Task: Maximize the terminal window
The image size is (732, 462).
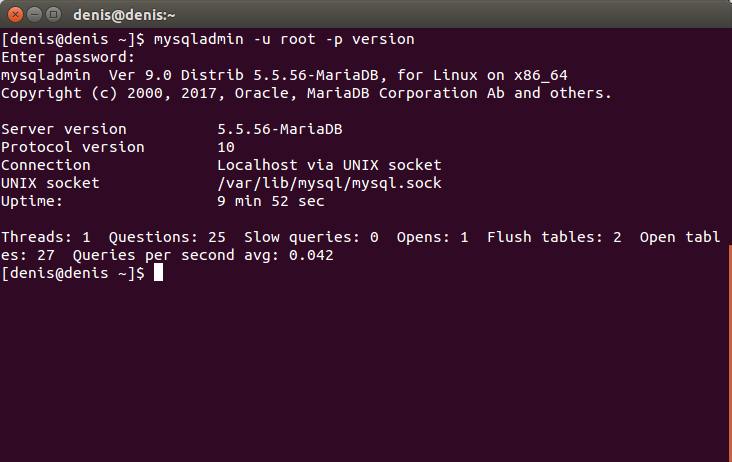Action: coord(54,15)
